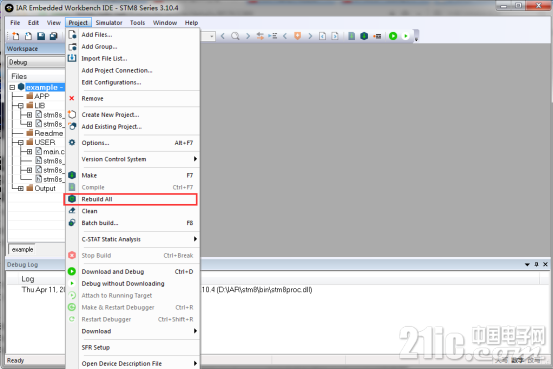Collapse the LIB folder in tree

pyautogui.click(x=20, y=105)
